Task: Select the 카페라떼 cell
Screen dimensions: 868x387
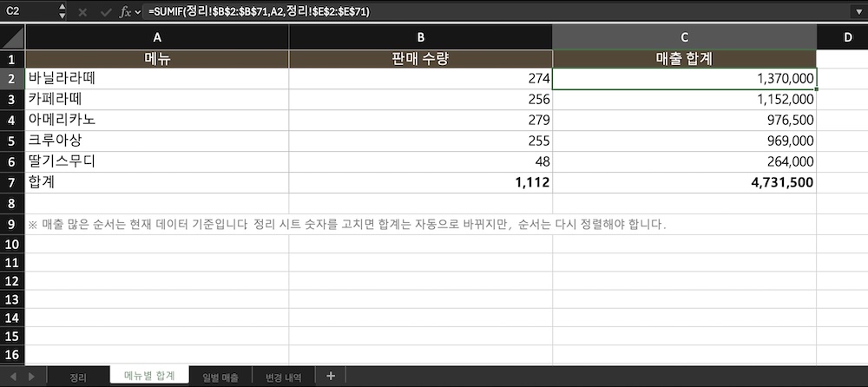Action: pos(157,99)
